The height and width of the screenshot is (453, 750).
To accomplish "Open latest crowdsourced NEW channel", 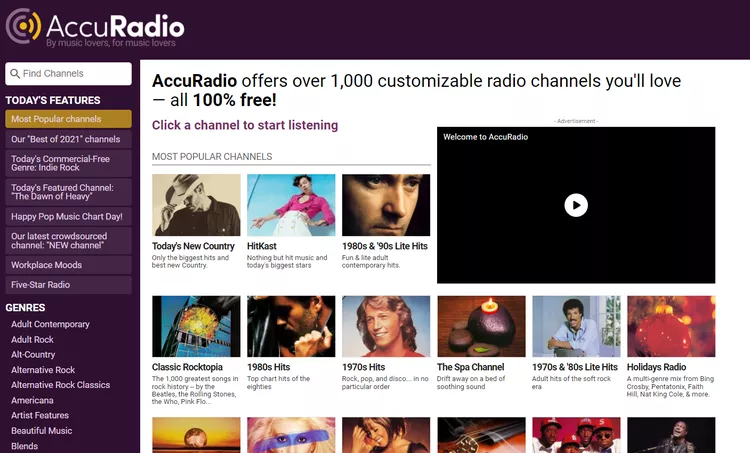I will [x=68, y=241].
